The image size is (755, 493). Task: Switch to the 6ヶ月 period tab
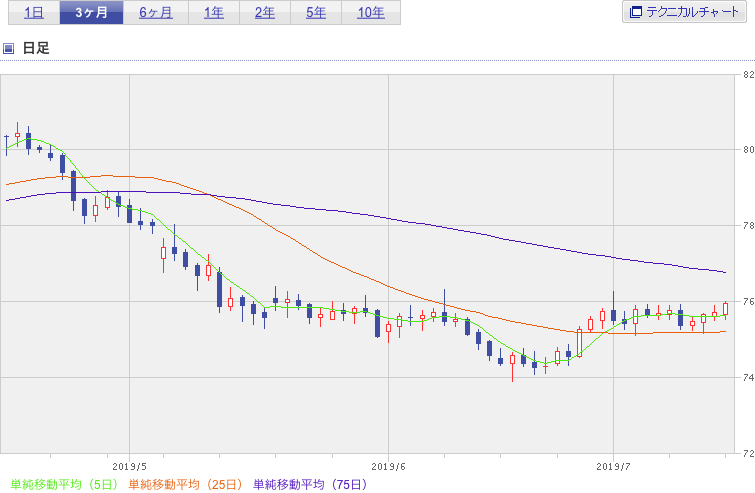coord(156,12)
